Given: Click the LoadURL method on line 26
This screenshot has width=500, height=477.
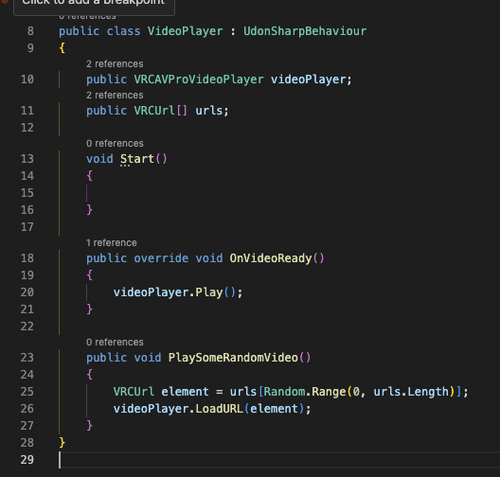Looking at the screenshot, I should tap(219, 409).
